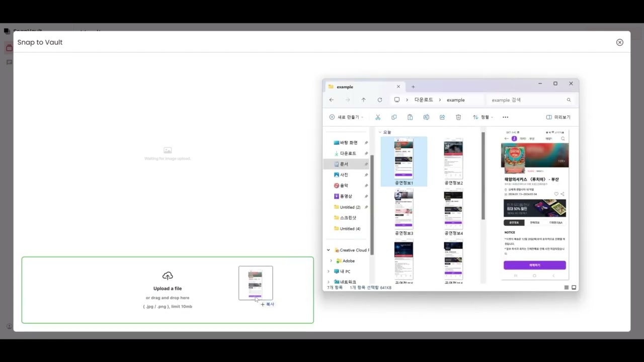Click the share icon in preview image

562,194
